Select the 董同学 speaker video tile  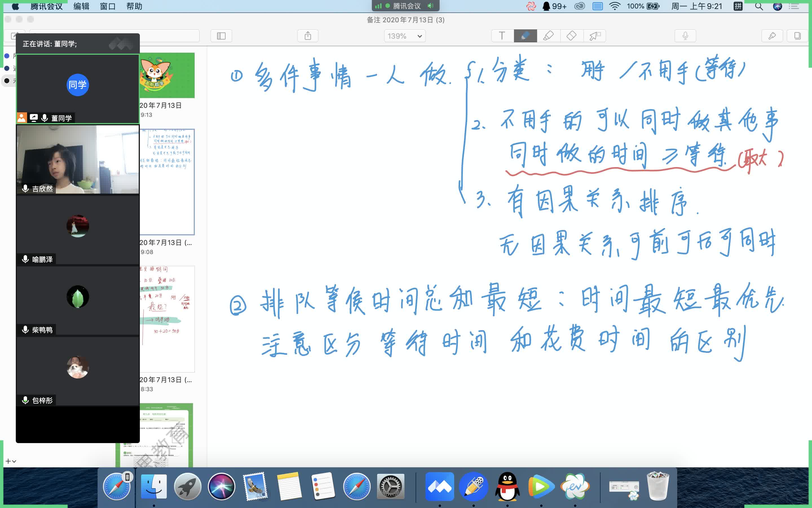pyautogui.click(x=78, y=88)
